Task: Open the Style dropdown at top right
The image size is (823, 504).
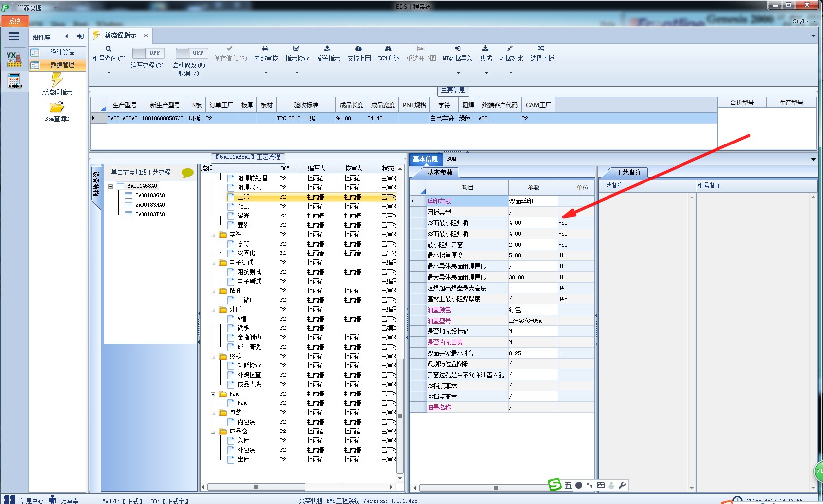Action: [x=804, y=21]
